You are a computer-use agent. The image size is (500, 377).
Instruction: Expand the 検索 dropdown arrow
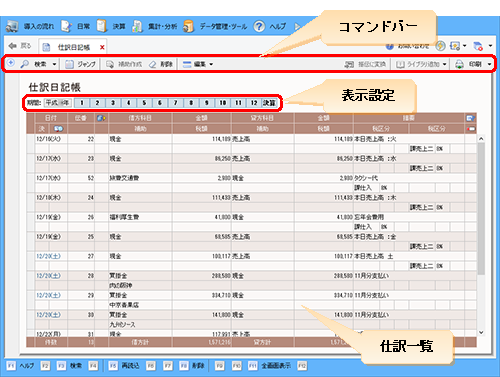pos(54,64)
